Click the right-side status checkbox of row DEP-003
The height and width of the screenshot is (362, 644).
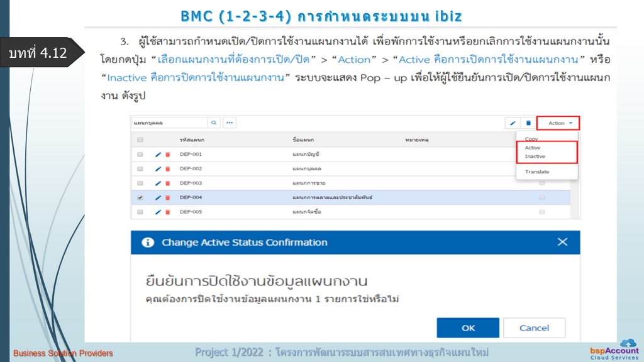(542, 183)
